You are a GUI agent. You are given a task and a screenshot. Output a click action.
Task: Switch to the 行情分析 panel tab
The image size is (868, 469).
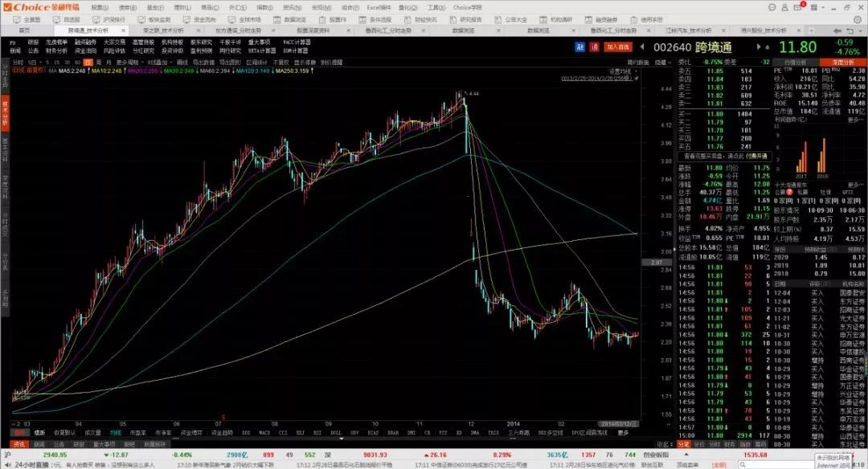click(x=796, y=63)
